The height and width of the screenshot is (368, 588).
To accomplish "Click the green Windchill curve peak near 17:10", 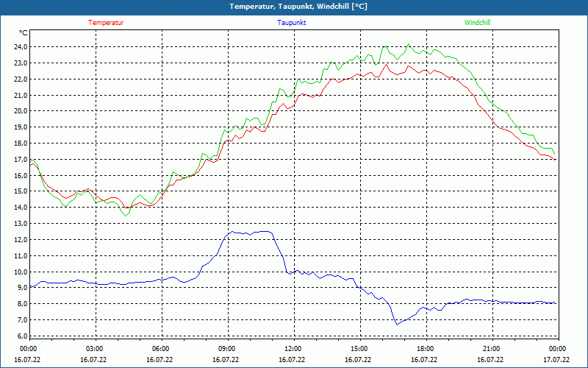I will tap(409, 44).
